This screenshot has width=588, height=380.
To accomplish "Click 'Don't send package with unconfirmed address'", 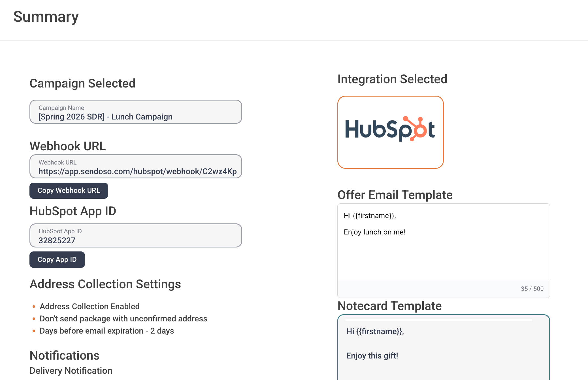I will click(123, 319).
